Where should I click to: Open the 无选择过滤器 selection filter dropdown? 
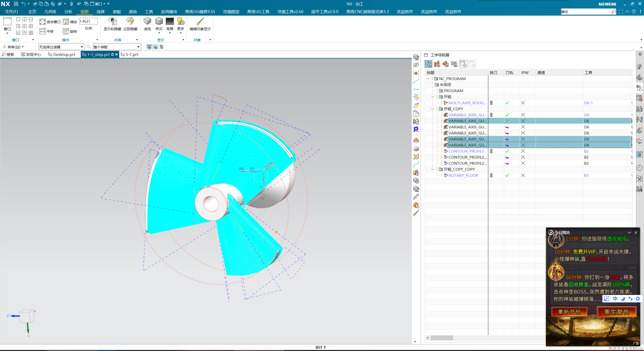point(61,47)
